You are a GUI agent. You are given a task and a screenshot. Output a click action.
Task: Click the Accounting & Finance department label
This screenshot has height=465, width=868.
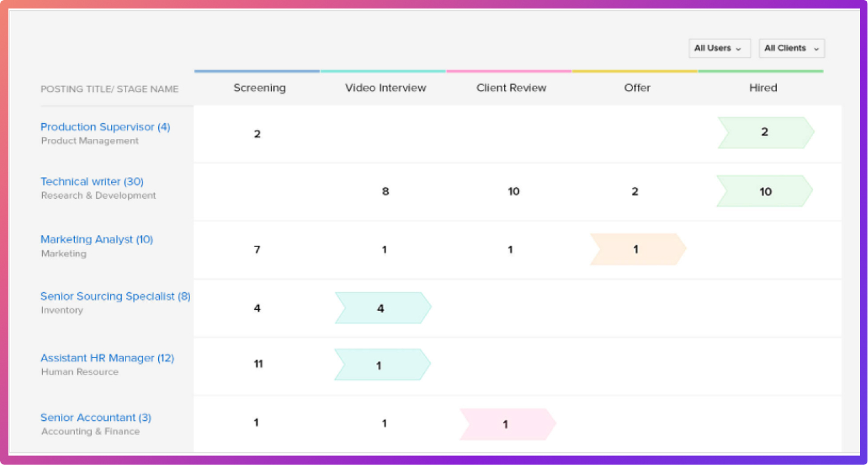[x=91, y=431]
